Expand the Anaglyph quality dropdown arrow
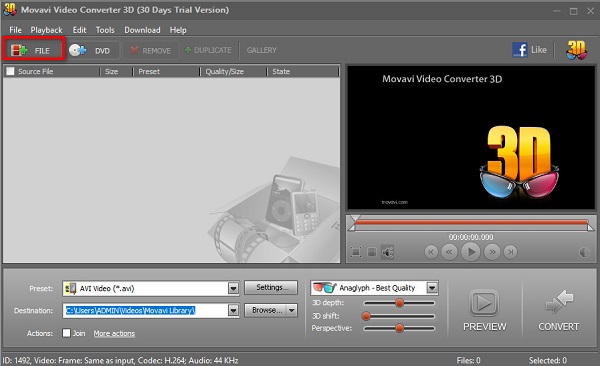 [432, 288]
